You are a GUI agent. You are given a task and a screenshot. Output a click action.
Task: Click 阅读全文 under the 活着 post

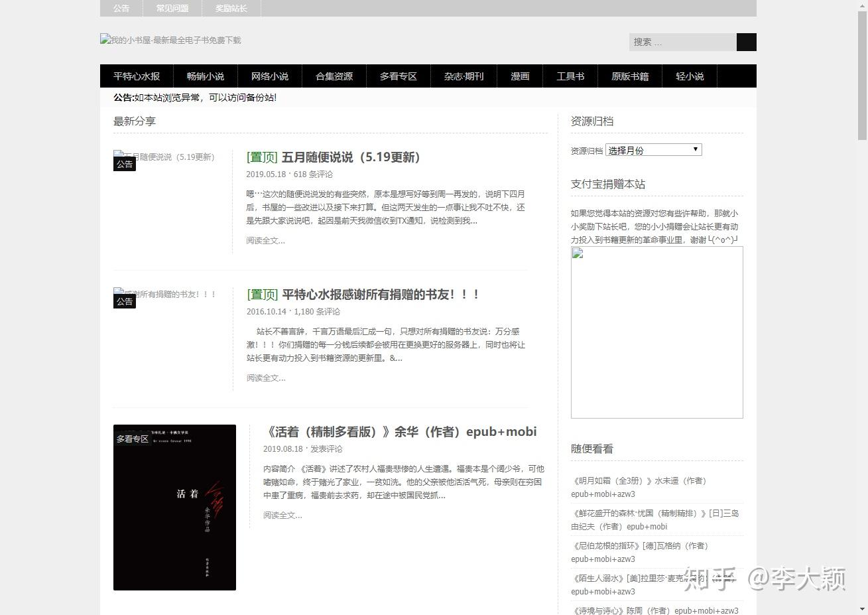click(x=282, y=515)
